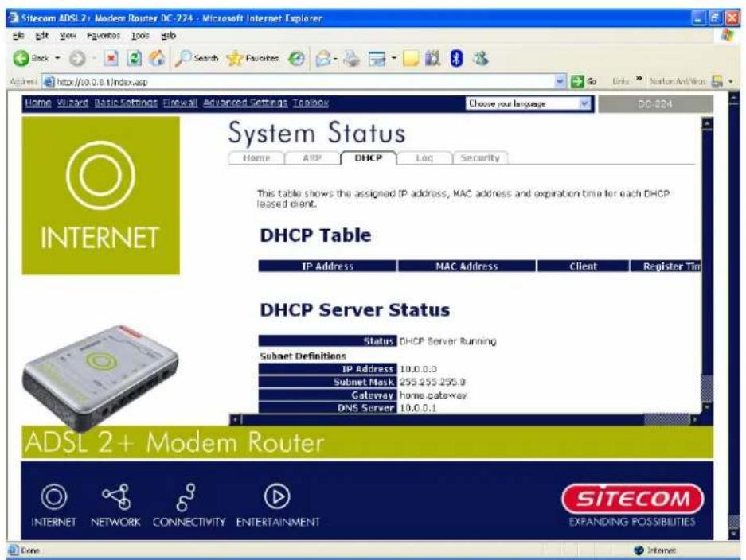Screen dimensions: 746x560
Task: Switch to the Log tab
Action: (424, 157)
